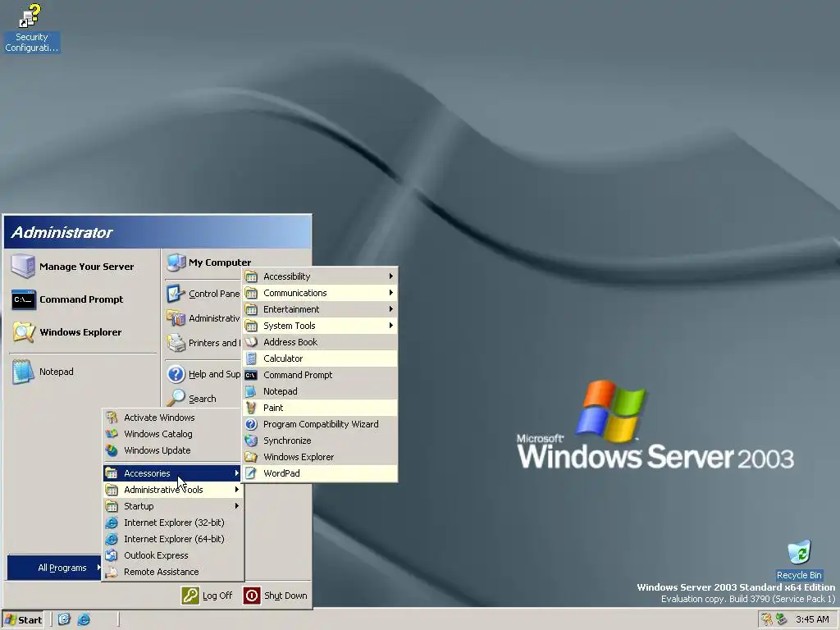Open Synchronize from Accessories
The width and height of the screenshot is (840, 630).
320,441
